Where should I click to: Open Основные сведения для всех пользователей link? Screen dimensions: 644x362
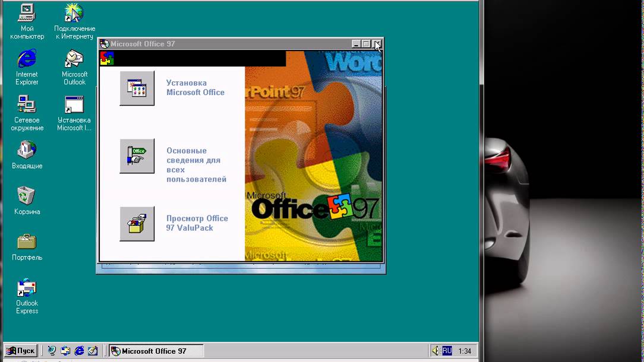click(196, 165)
